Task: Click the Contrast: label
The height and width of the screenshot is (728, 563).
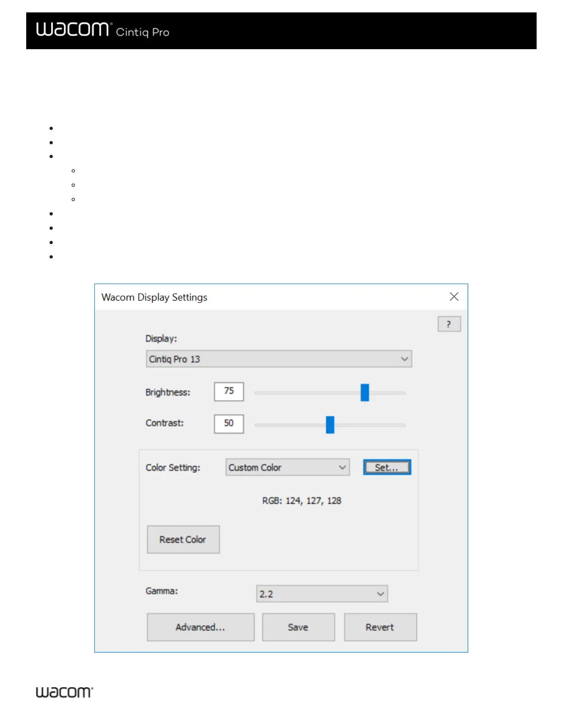Action: (x=165, y=423)
